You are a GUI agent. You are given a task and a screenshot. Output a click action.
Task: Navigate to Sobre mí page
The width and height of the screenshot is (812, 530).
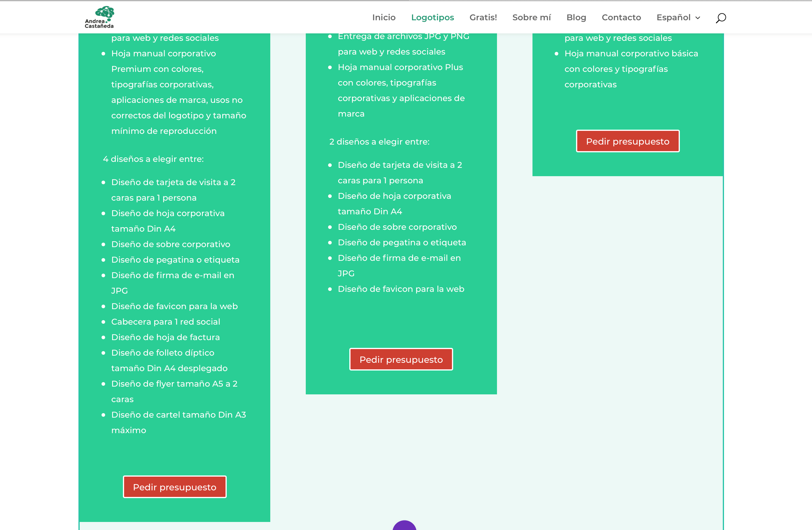pyautogui.click(x=532, y=17)
